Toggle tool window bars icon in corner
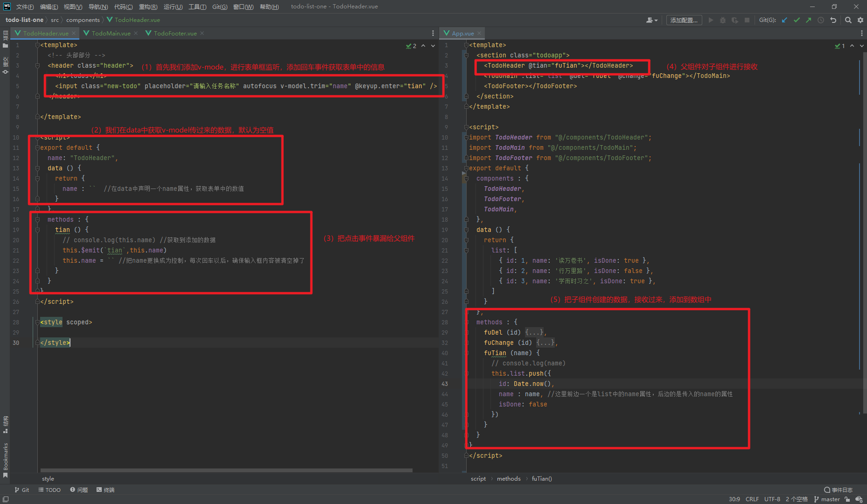 [6, 499]
